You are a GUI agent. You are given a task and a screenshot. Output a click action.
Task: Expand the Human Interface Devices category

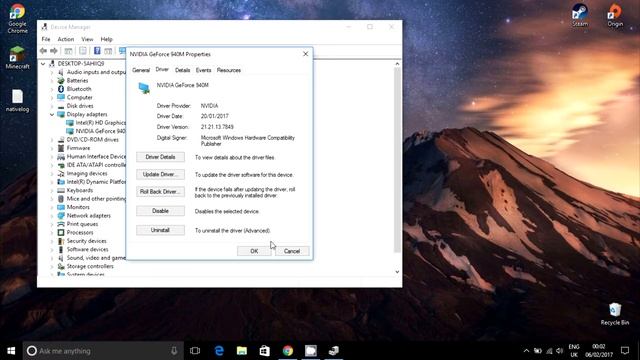click(x=52, y=157)
